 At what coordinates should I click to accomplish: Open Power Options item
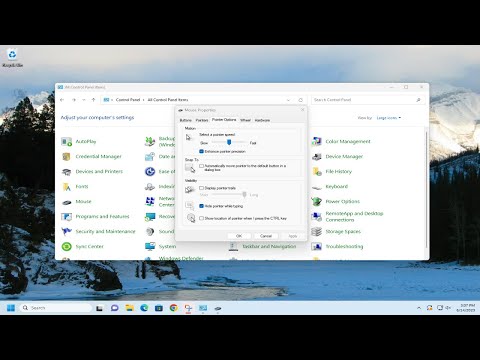(336, 201)
